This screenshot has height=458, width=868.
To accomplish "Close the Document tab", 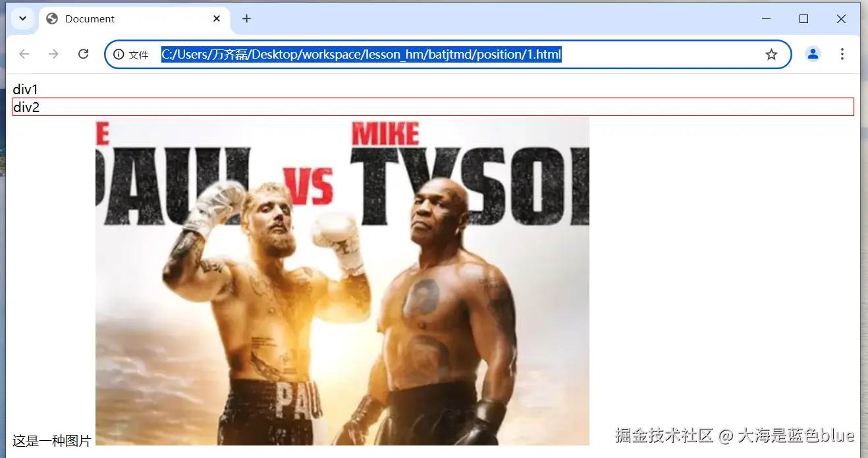I will click(217, 18).
